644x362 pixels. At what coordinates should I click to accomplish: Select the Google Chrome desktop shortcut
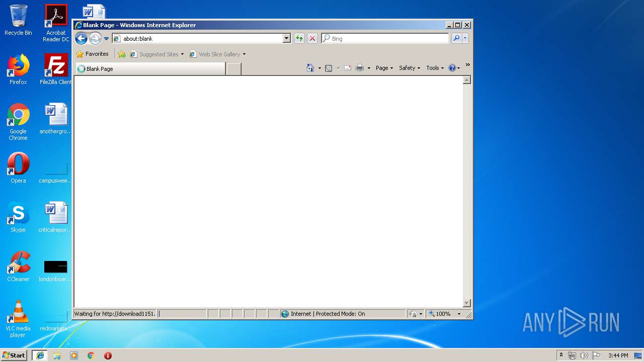[18, 122]
